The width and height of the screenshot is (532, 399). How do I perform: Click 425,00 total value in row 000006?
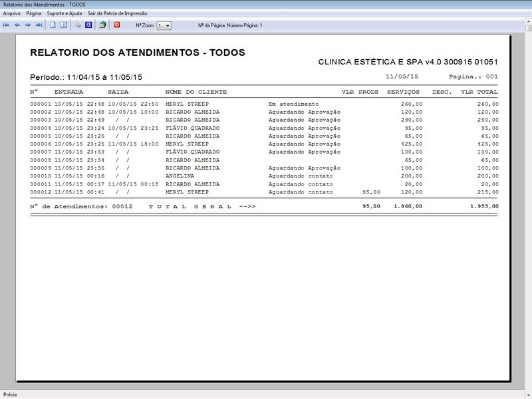[488, 144]
